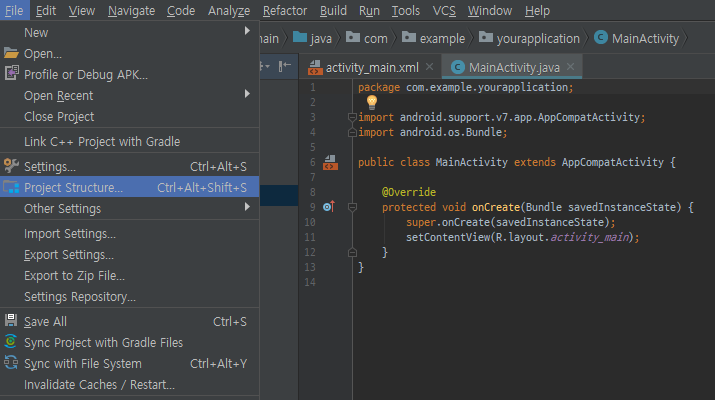
Task: Click Save All menu entry
Action: tap(45, 321)
